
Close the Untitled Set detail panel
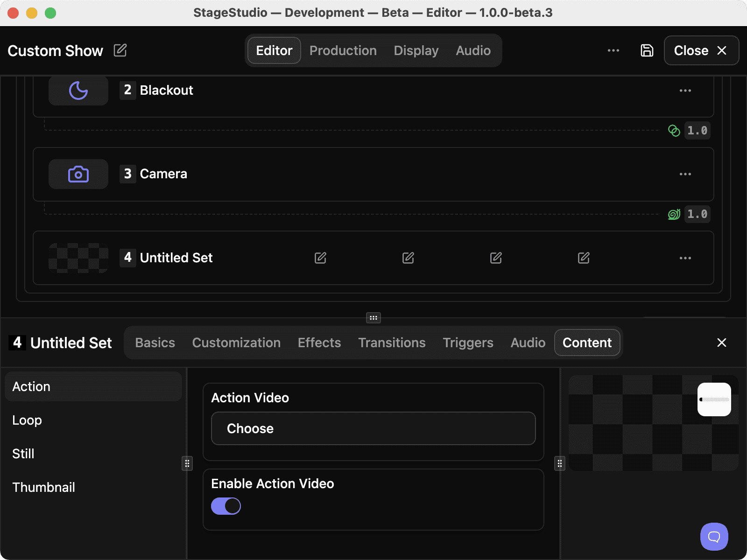(722, 343)
